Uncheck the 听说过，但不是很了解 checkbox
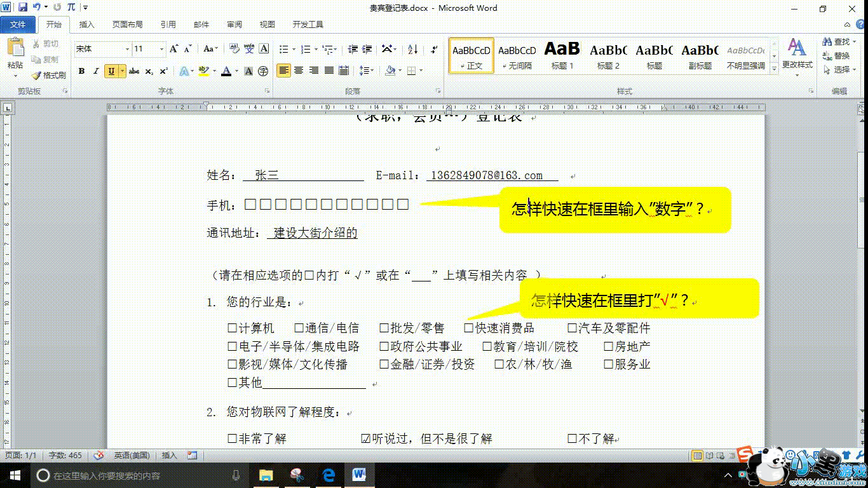This screenshot has width=868, height=488. (365, 438)
